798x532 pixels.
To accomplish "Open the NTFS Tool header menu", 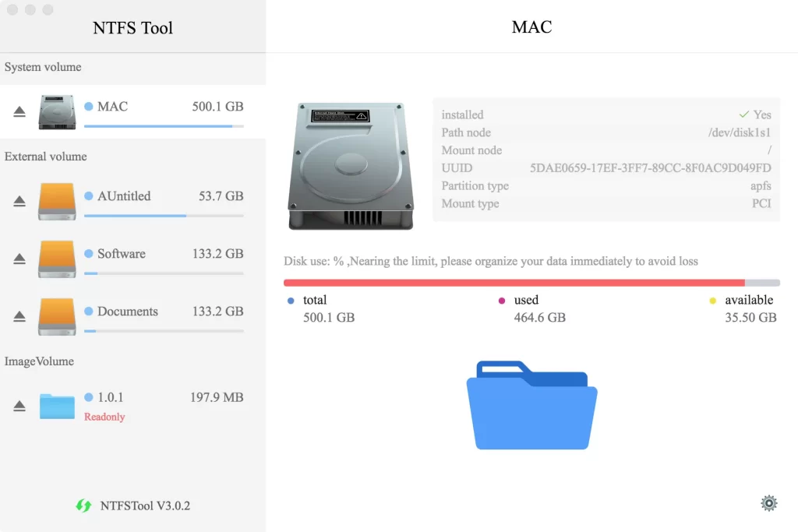I will (132, 27).
